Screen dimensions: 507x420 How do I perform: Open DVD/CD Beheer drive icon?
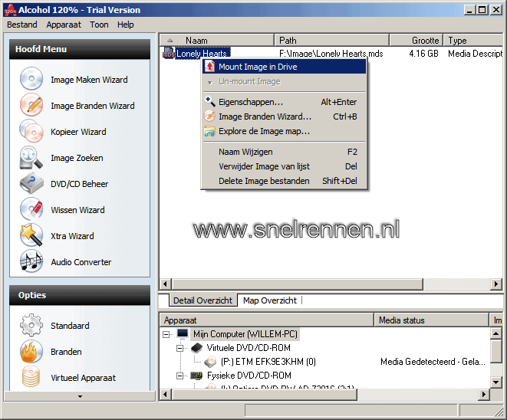coord(31,183)
